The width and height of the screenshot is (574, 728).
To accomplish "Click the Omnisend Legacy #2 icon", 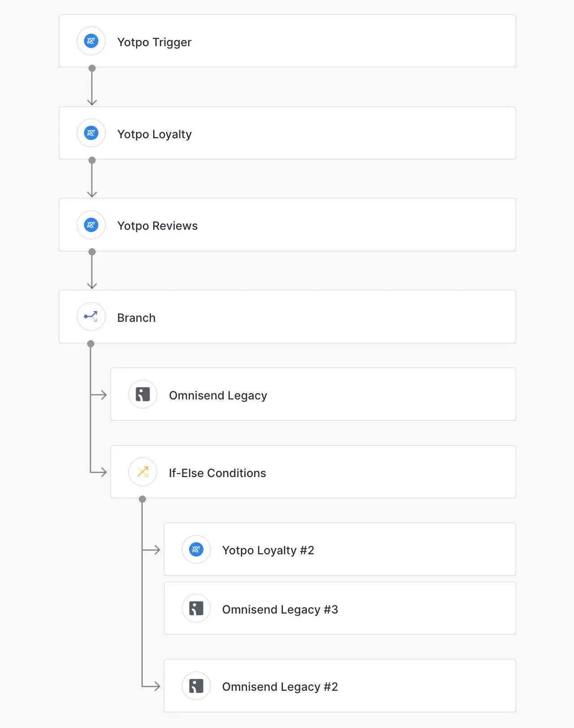I will point(196,686).
